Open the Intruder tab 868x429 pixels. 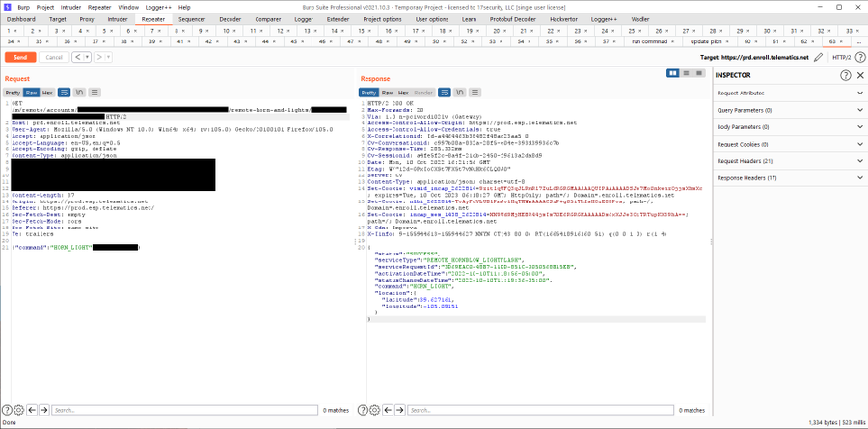click(x=120, y=18)
